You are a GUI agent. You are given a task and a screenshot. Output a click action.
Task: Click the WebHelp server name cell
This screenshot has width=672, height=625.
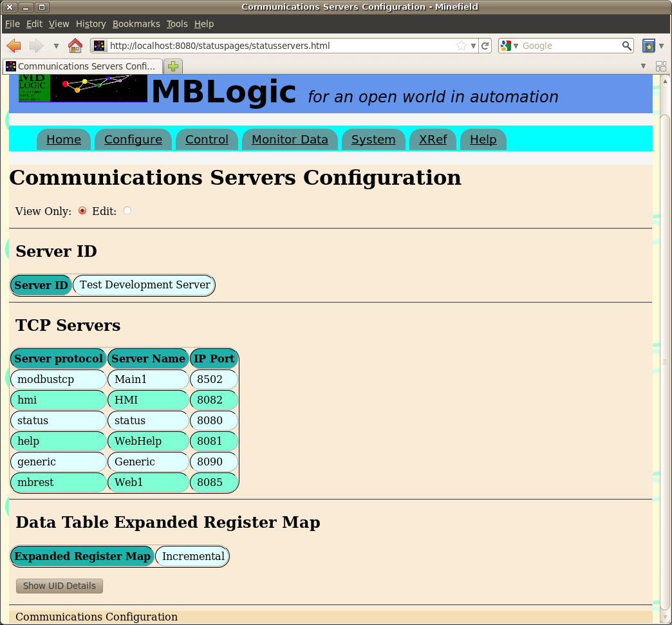click(148, 441)
